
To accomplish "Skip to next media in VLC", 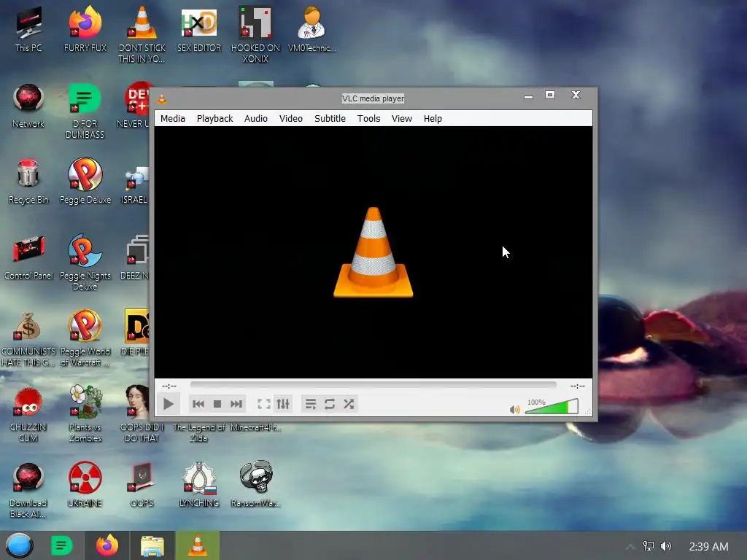I will (236, 404).
